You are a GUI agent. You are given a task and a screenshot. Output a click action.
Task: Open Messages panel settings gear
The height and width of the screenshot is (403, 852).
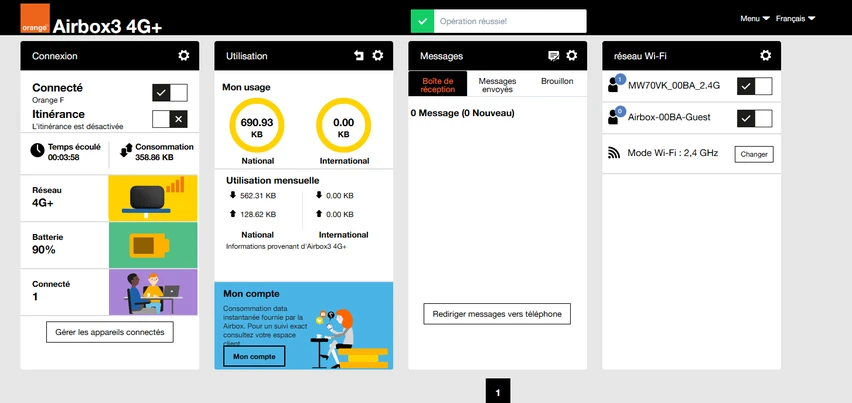click(572, 55)
